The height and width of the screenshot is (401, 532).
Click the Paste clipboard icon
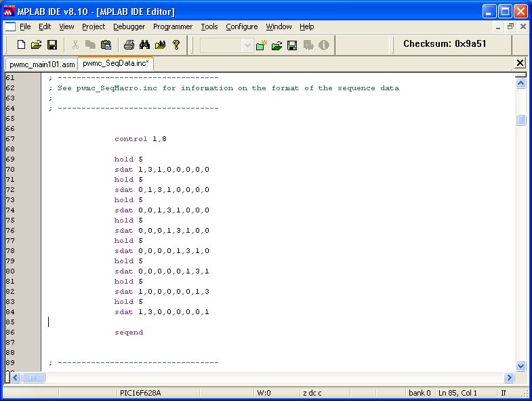tap(106, 45)
